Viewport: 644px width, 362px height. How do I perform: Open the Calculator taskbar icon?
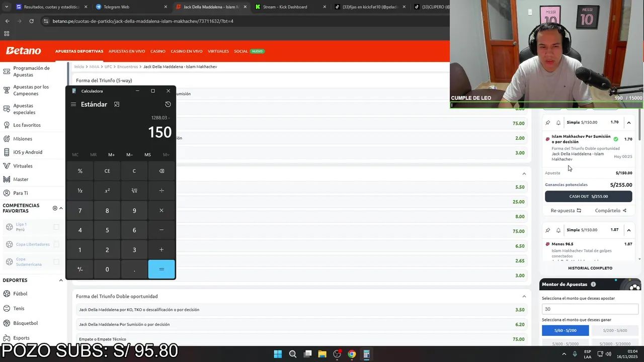[366, 354]
